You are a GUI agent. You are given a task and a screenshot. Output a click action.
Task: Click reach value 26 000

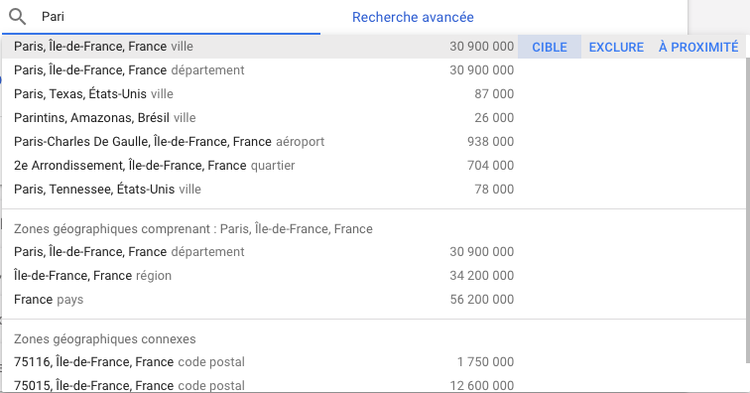coord(494,118)
